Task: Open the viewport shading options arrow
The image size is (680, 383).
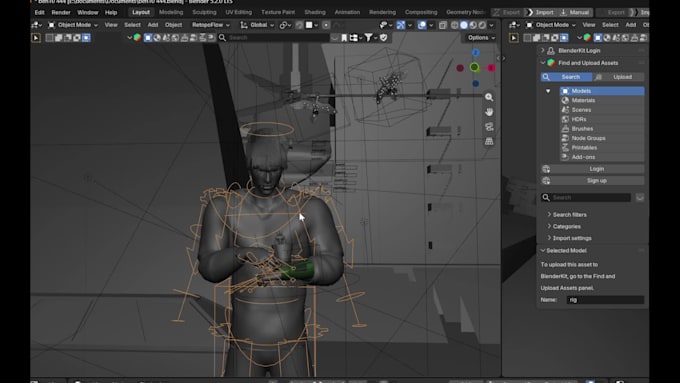Action: [x=491, y=25]
